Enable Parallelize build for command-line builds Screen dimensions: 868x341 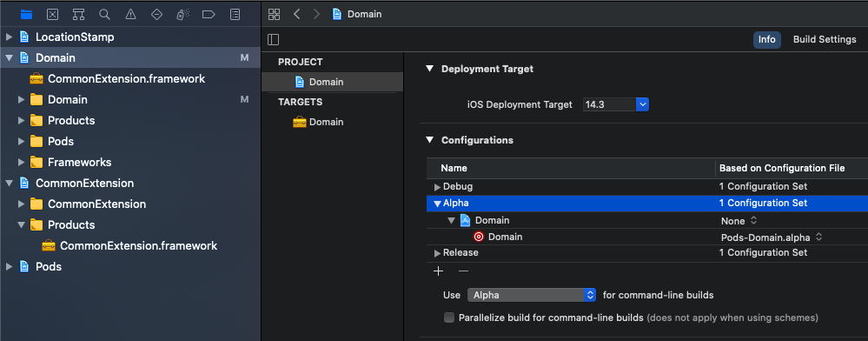[449, 318]
